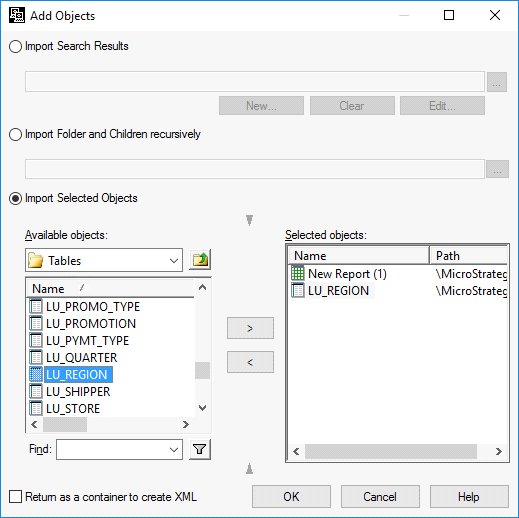519x518 pixels.
Task: Check Return as a container to create XML
Action: (x=15, y=496)
